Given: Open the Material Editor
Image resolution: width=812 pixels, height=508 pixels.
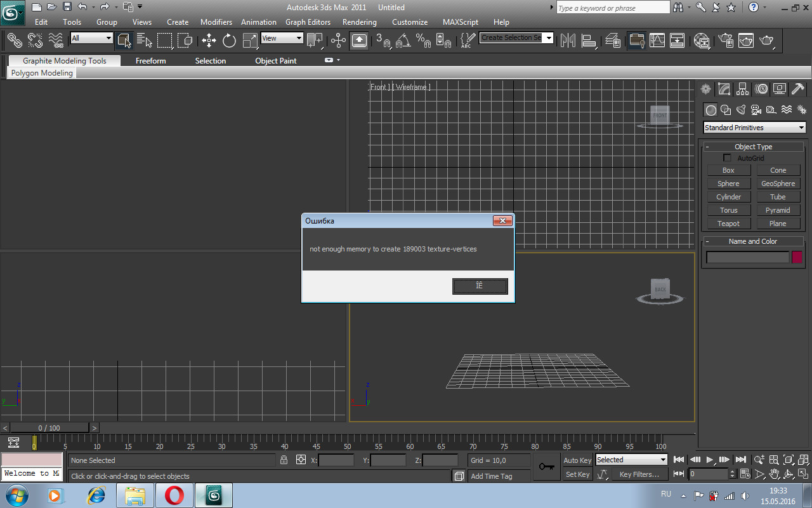Looking at the screenshot, I should click(x=702, y=41).
